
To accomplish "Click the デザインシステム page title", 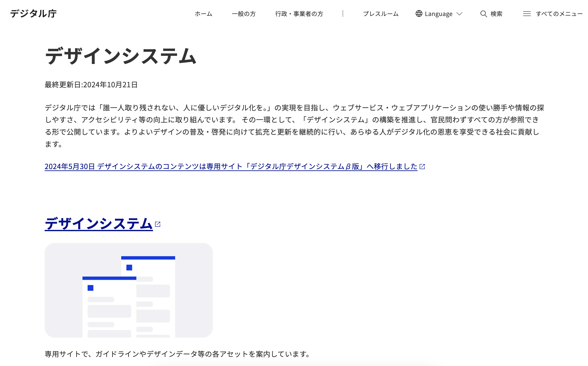I will point(120,56).
